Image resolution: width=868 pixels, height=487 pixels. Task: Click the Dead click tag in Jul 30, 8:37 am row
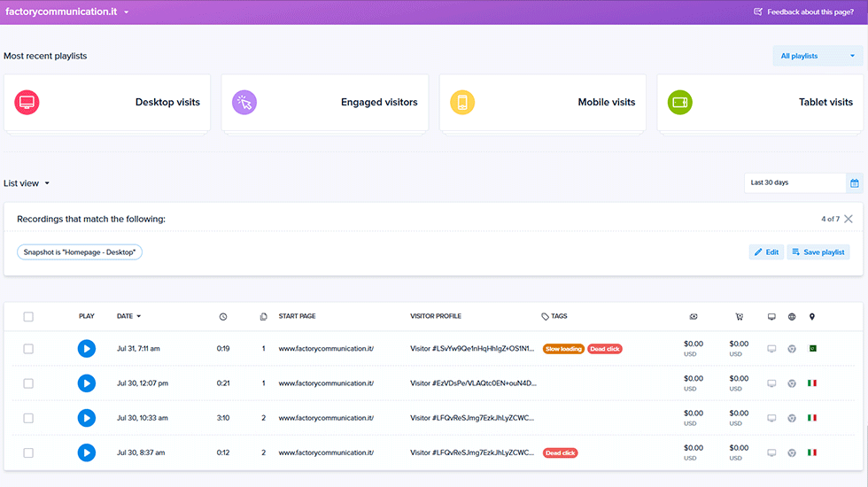(560, 452)
